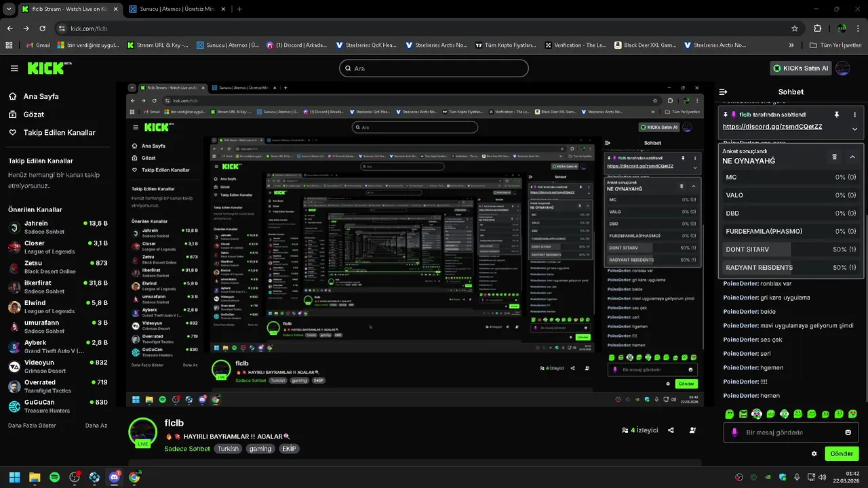The image size is (868, 488).
Task: Click the KICKs Satın Al button
Action: coord(800,68)
